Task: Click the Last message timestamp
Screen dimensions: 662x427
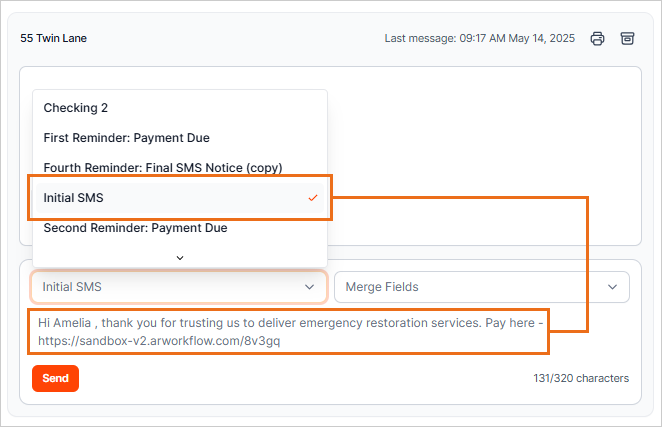Action: point(479,39)
